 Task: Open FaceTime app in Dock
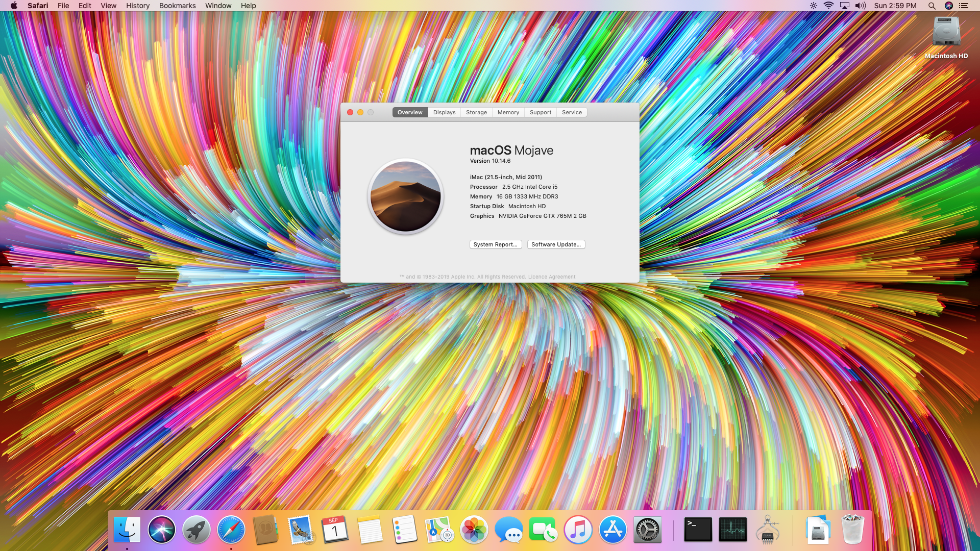[544, 530]
